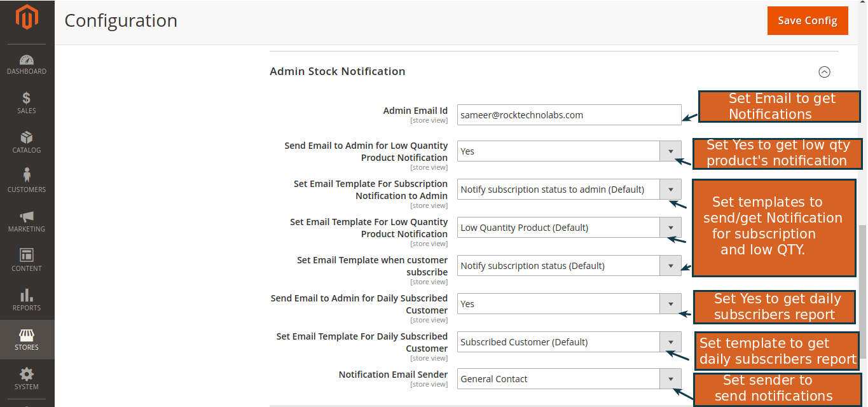Open the Subscription Notification to Admin template dropdown

click(671, 189)
